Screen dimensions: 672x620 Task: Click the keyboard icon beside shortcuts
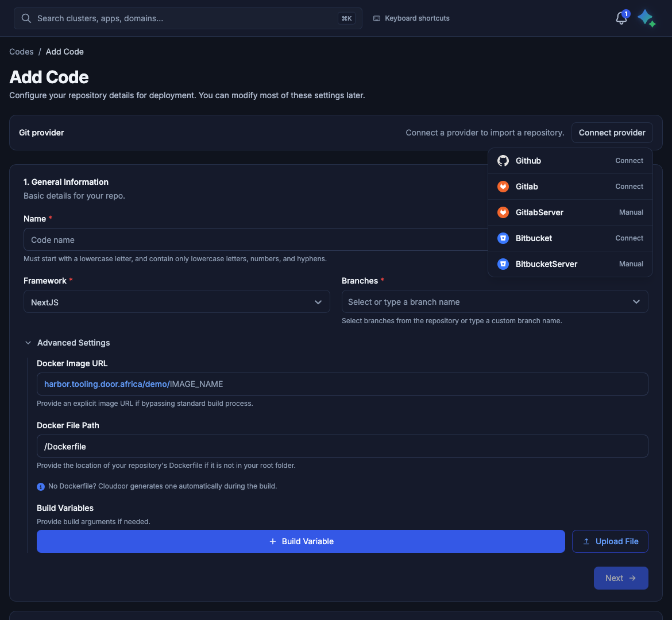click(x=377, y=18)
